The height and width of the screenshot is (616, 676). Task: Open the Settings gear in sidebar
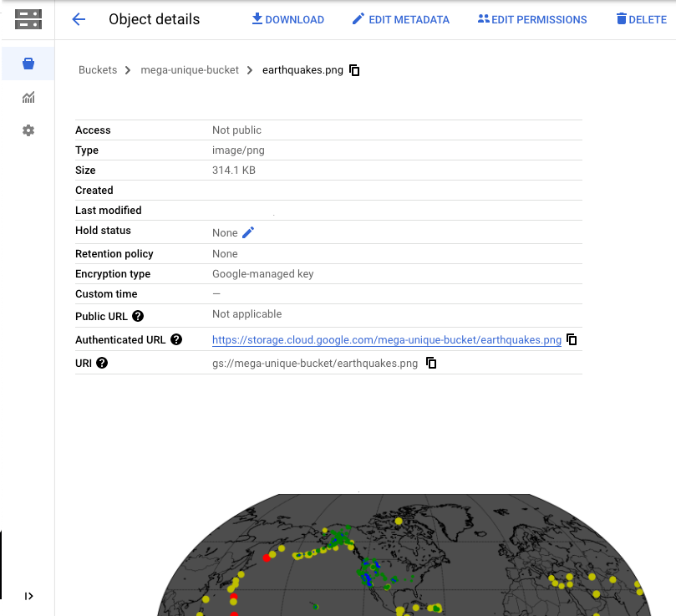coord(28,130)
